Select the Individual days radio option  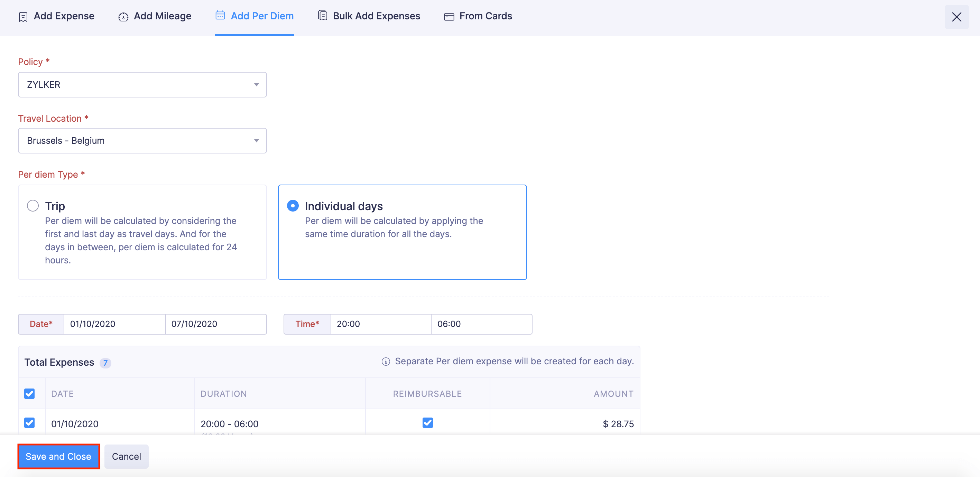(x=293, y=206)
